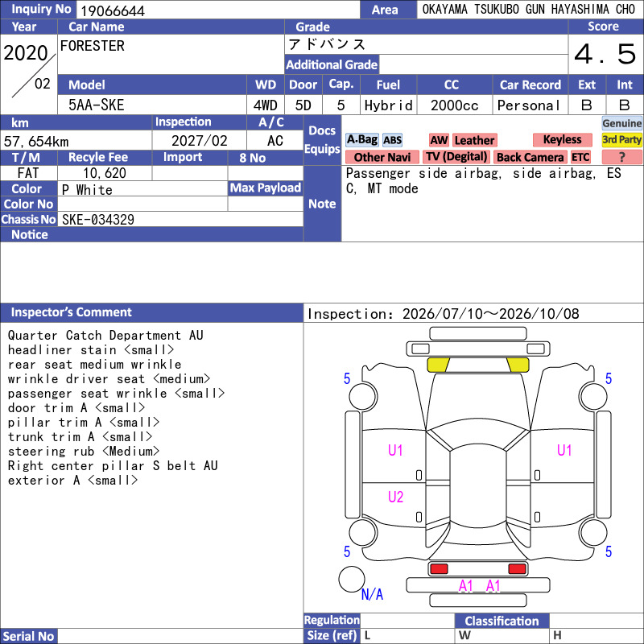Click the ETC equipment badge
Screen dimensions: 644x644
click(x=580, y=157)
